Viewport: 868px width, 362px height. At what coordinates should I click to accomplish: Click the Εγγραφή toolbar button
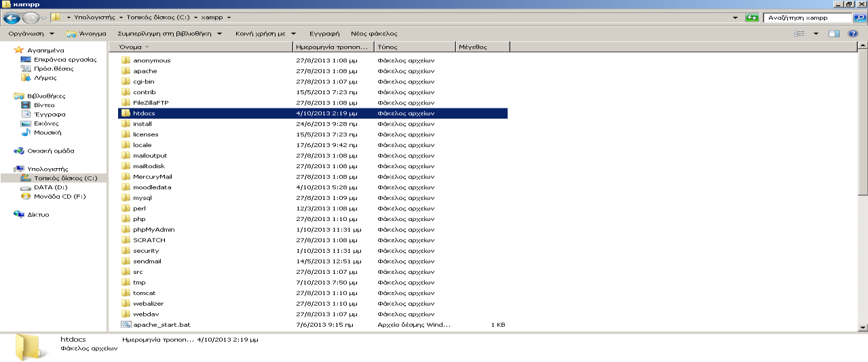(x=324, y=33)
